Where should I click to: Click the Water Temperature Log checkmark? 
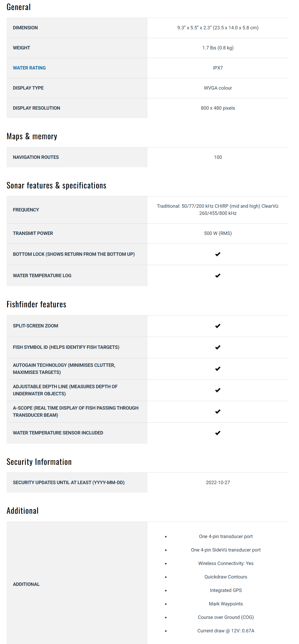point(218,276)
